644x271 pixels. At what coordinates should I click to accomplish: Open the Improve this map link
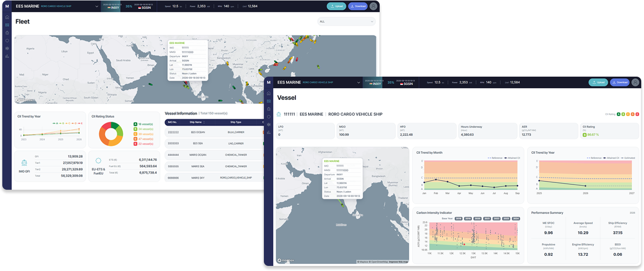(x=398, y=262)
